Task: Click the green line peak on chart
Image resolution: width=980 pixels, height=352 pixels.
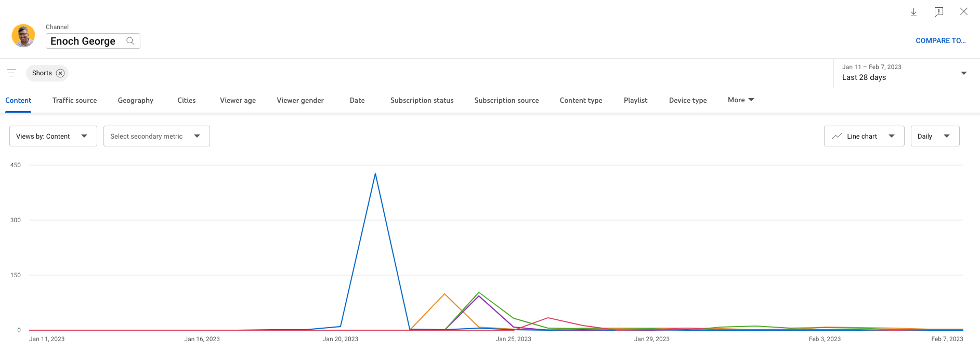Action: tap(479, 292)
